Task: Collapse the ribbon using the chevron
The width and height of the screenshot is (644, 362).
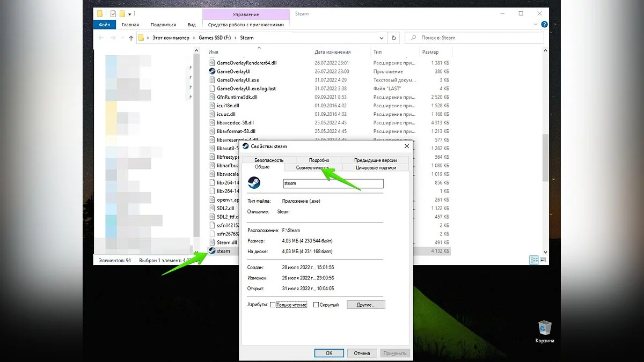Action: point(536,25)
